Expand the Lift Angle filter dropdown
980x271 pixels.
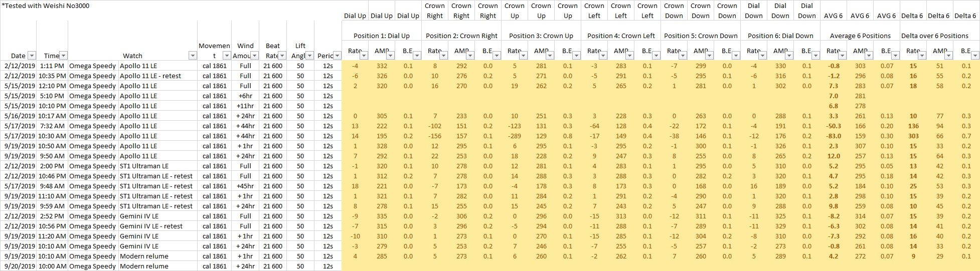tap(309, 56)
